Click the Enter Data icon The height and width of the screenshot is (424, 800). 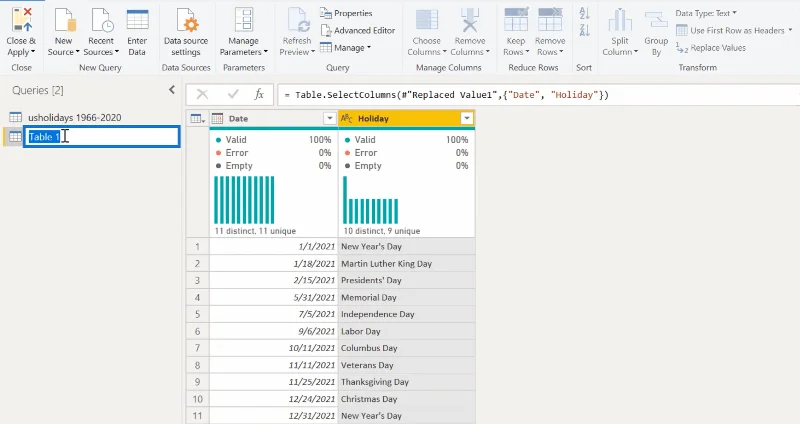137,19
